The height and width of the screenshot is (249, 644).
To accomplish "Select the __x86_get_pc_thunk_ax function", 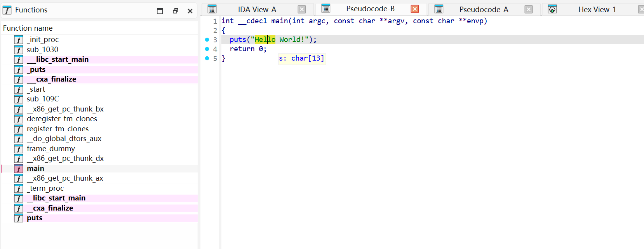I will pos(99,178).
